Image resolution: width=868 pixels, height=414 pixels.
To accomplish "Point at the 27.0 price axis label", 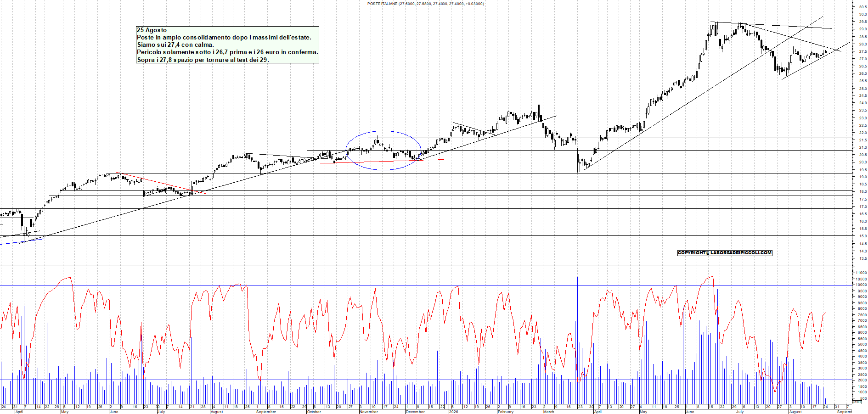I will tap(862, 59).
